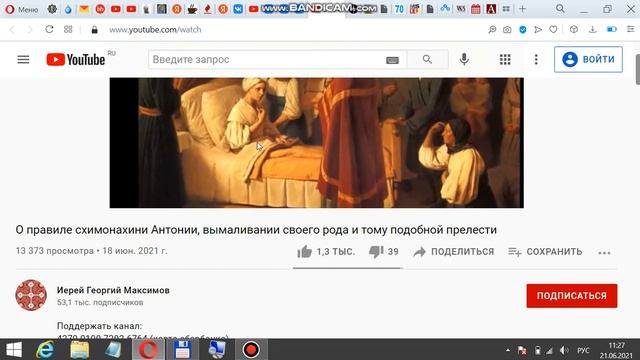Open Bandicam recorder in taskbar
The height and width of the screenshot is (360, 640).
click(x=251, y=350)
